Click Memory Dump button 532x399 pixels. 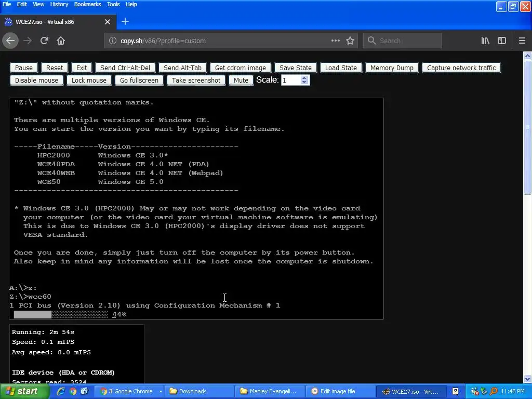pyautogui.click(x=392, y=68)
